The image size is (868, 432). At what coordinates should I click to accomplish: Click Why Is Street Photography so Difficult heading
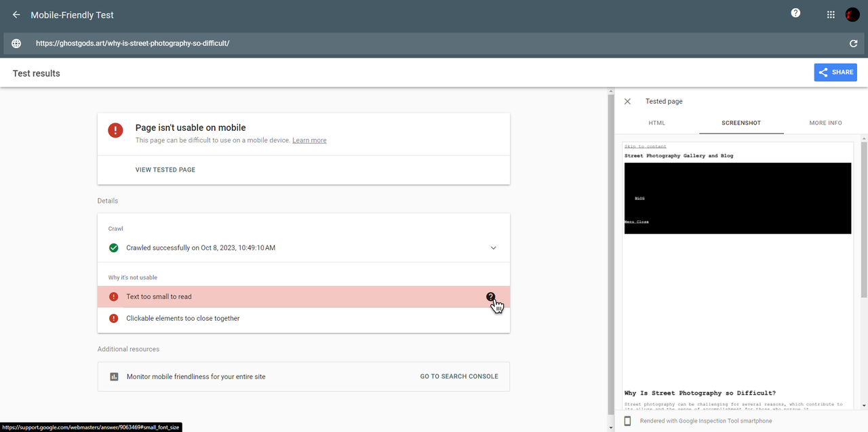coord(700,393)
